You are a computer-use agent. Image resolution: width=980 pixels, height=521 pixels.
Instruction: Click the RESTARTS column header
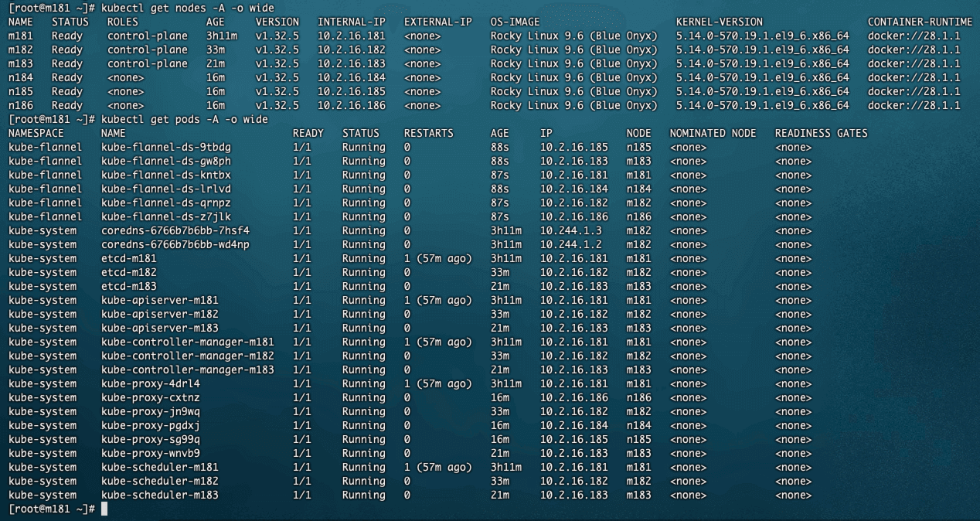(x=428, y=133)
